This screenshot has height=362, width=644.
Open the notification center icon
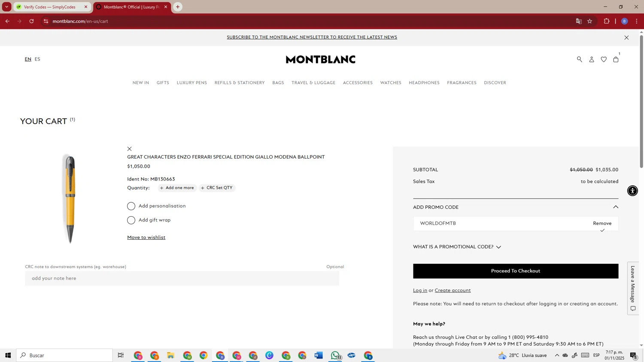634,355
